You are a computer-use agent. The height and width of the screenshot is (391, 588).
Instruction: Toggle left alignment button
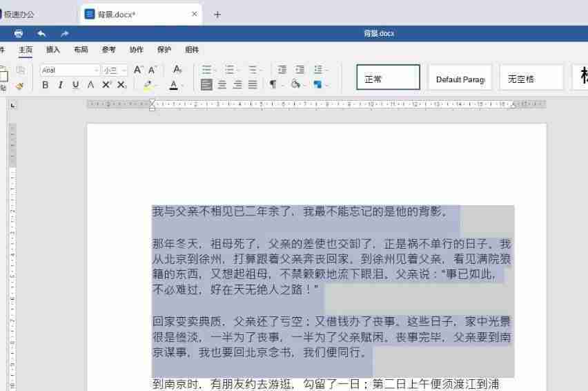pos(206,85)
